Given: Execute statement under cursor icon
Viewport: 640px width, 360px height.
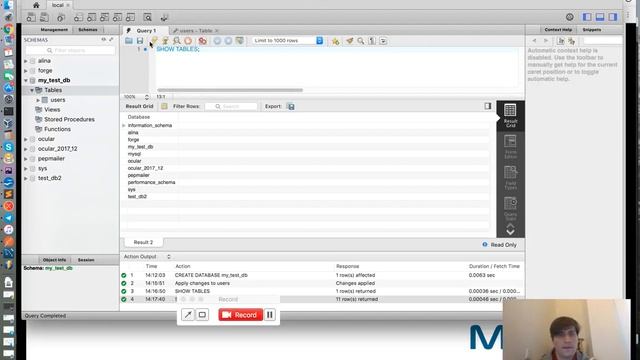Looking at the screenshot, I should coord(165,41).
